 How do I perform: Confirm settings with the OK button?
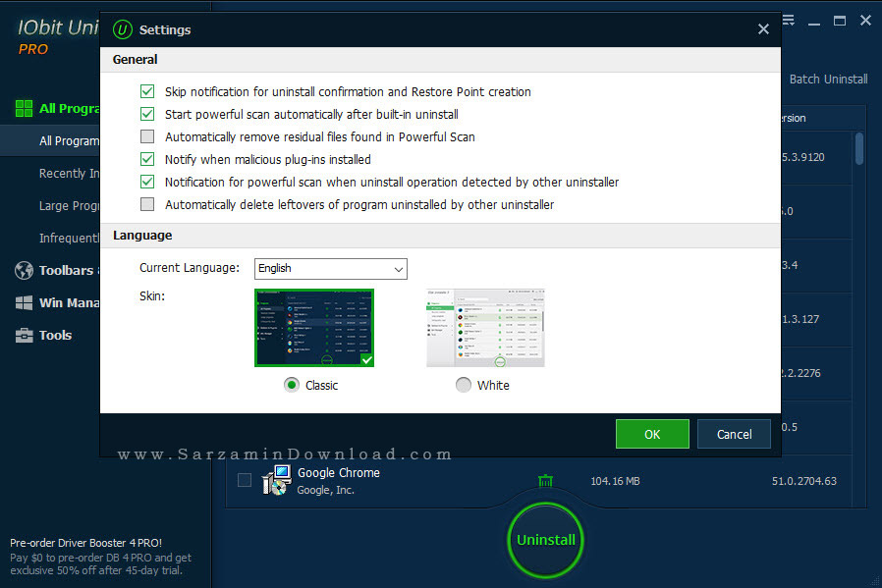(x=652, y=434)
